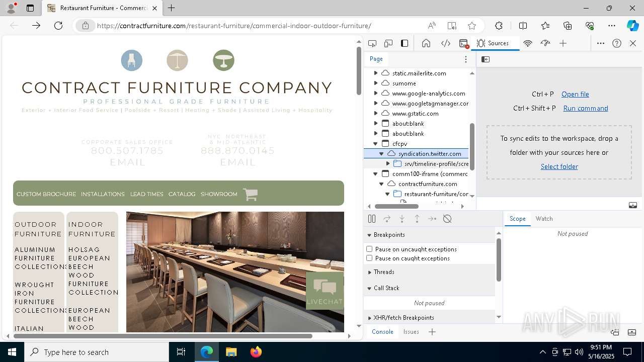Add a quick view tool beside Issues

point(432,332)
